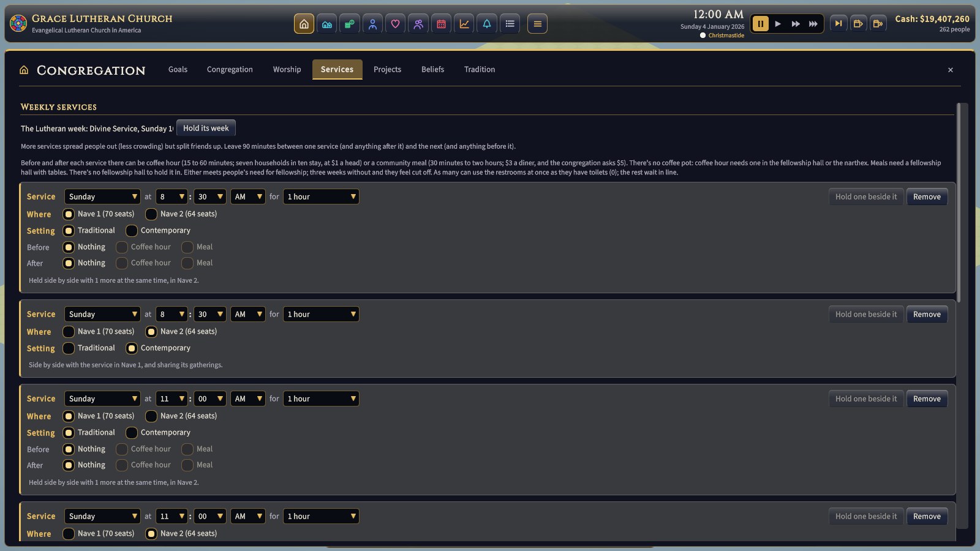
Task: Choose Contemporary setting for first 8:30 service
Action: click(x=159, y=231)
